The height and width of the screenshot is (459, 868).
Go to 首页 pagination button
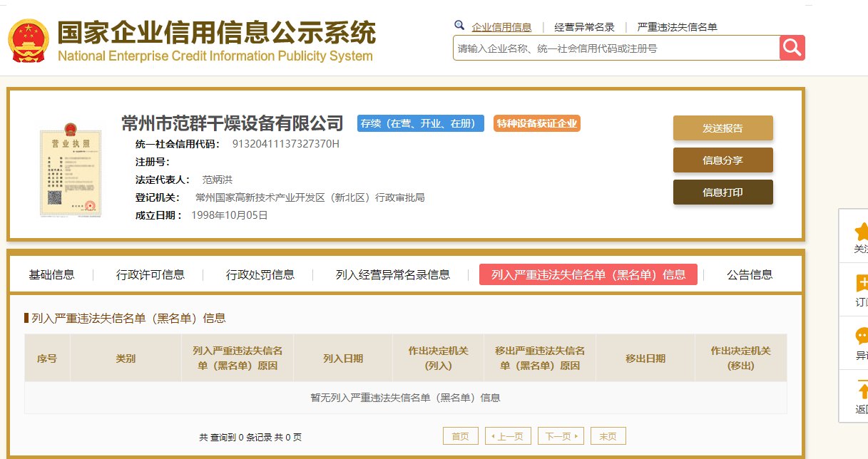pos(461,436)
